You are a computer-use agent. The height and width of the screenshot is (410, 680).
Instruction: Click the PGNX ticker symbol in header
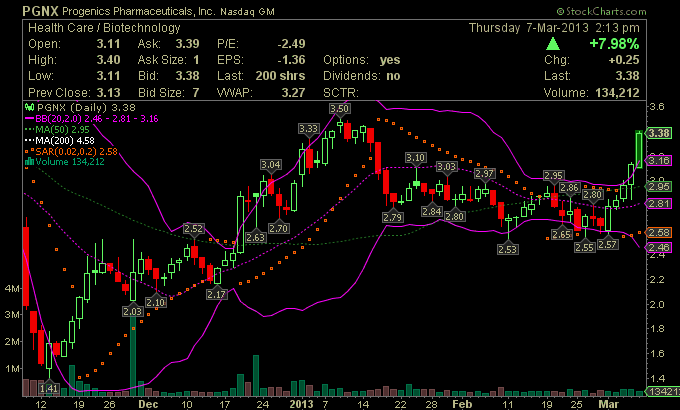[24, 9]
